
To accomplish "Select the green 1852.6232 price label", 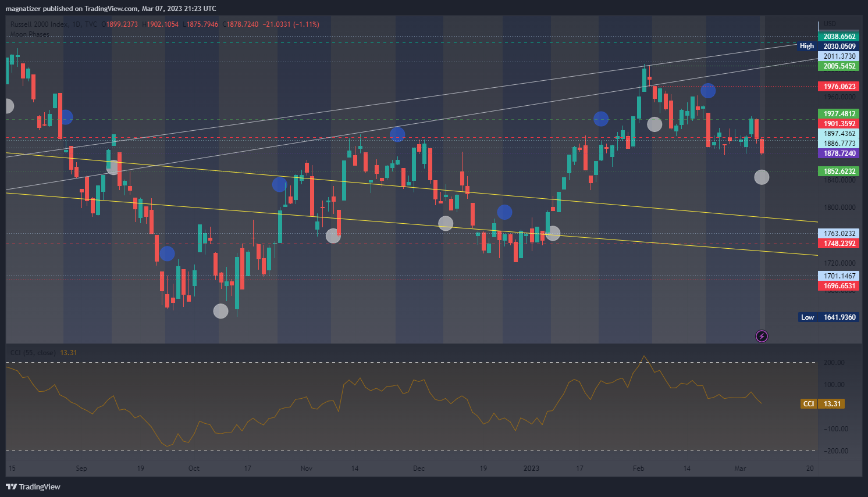I will [x=838, y=171].
